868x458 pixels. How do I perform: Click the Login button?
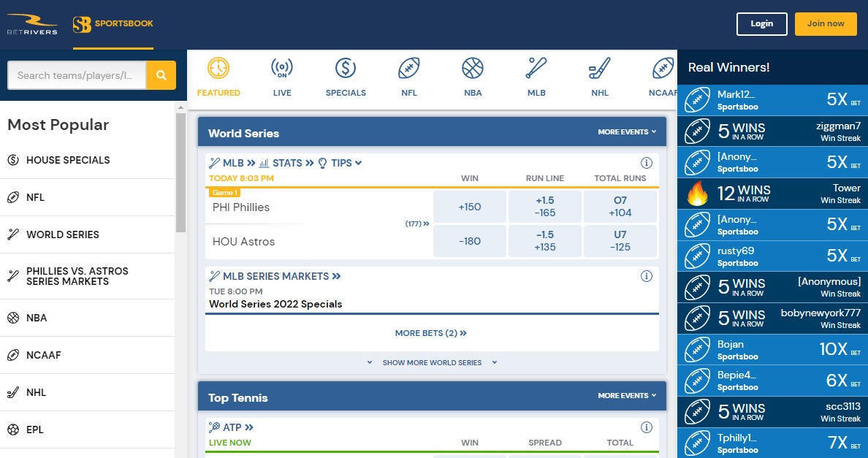[x=761, y=23]
